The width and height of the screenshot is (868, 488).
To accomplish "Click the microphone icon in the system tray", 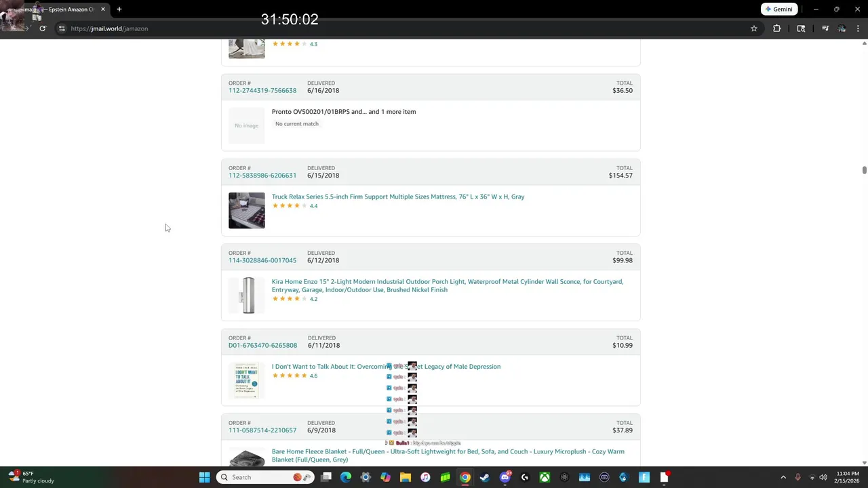I will (x=798, y=477).
